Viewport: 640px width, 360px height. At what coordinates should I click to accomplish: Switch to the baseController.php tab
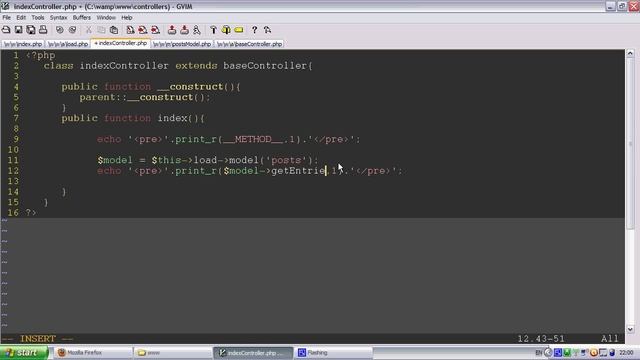click(x=249, y=44)
